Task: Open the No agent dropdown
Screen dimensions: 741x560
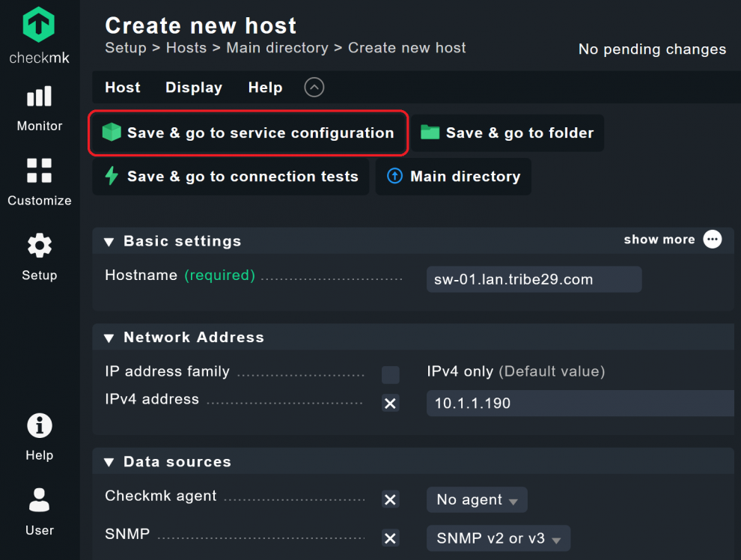Action: (x=477, y=499)
